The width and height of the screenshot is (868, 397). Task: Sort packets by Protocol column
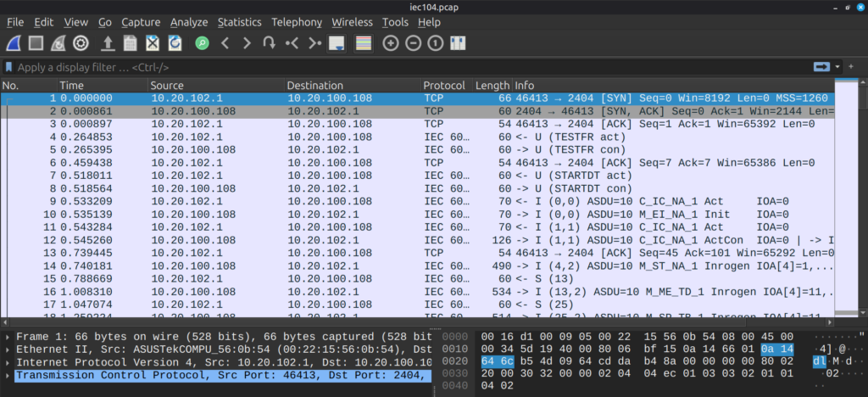[446, 86]
